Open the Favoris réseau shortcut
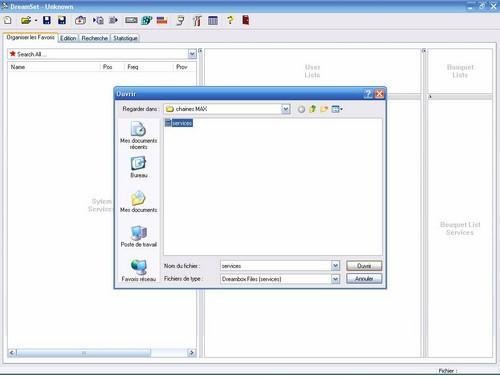The image size is (500, 377). [x=139, y=271]
